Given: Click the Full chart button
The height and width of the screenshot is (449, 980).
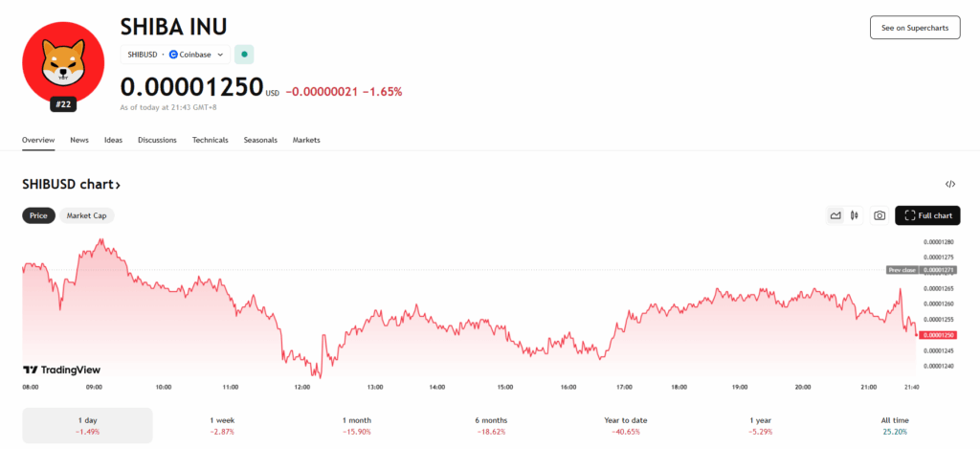Looking at the screenshot, I should point(927,215).
